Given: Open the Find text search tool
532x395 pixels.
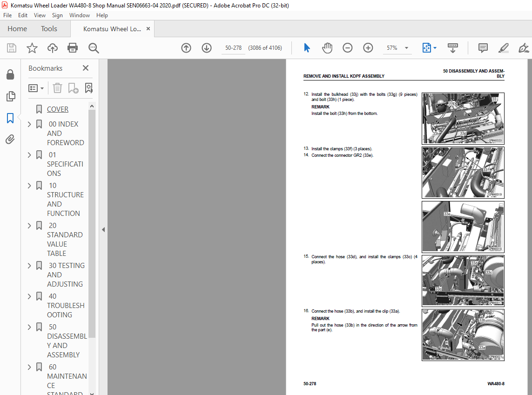Looking at the screenshot, I should (x=94, y=48).
